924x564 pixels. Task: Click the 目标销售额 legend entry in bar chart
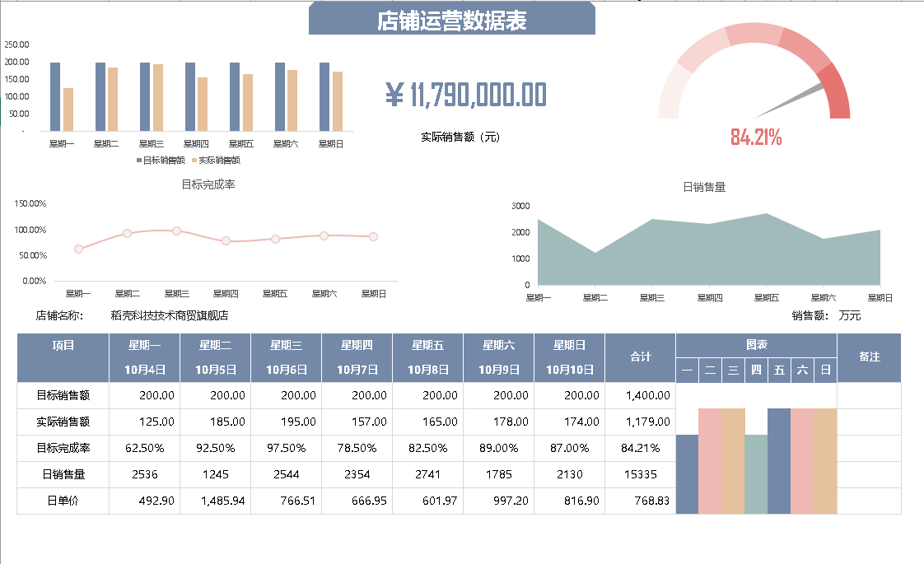click(x=160, y=161)
